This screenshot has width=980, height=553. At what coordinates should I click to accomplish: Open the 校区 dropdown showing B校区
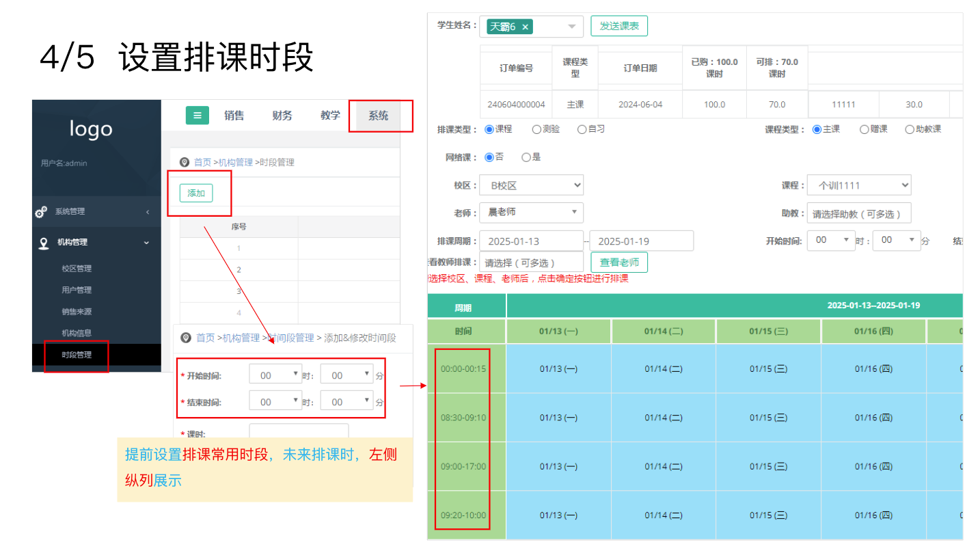[532, 185]
